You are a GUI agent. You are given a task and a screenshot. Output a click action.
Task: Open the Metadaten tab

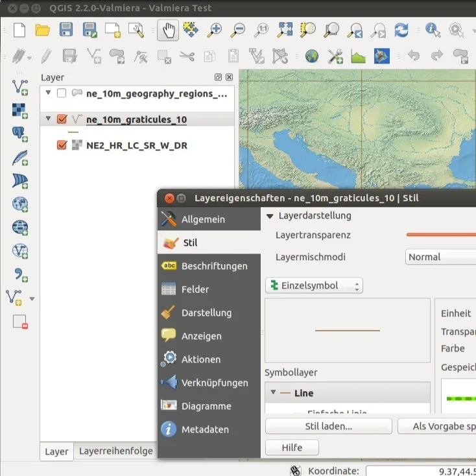point(209,429)
